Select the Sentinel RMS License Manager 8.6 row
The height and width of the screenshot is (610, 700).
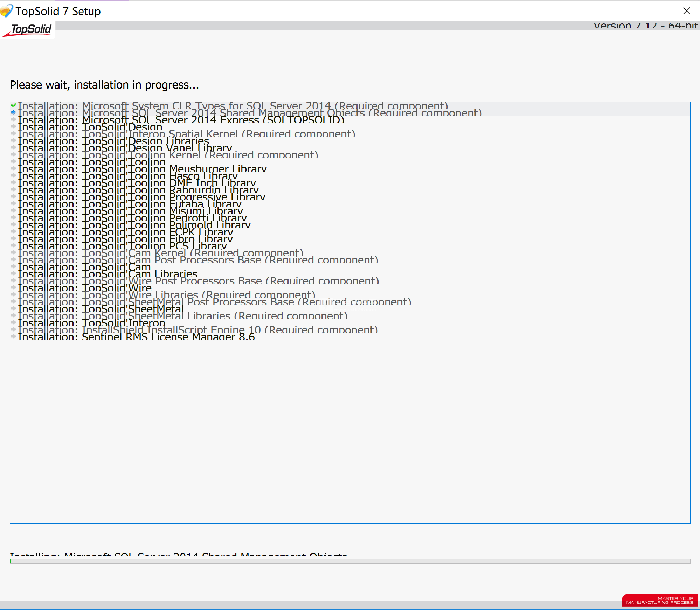pos(350,337)
